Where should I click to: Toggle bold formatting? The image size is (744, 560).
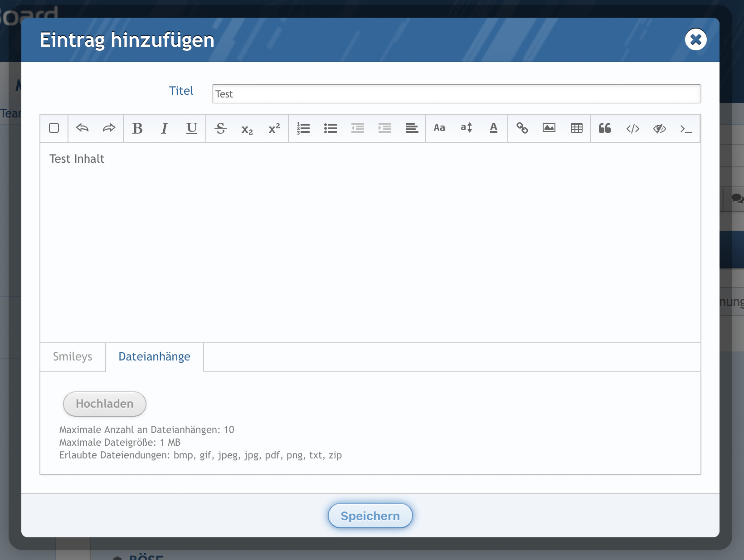click(x=137, y=129)
